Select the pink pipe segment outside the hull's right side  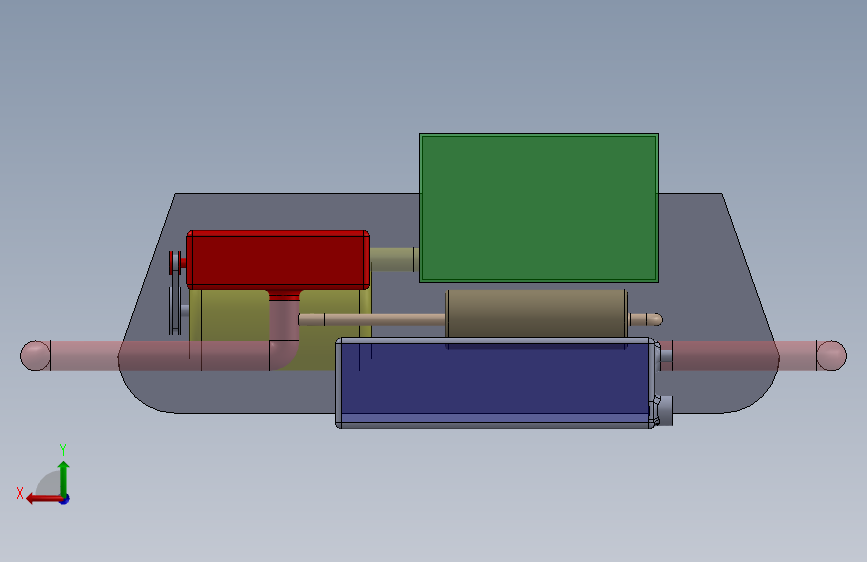(797, 356)
